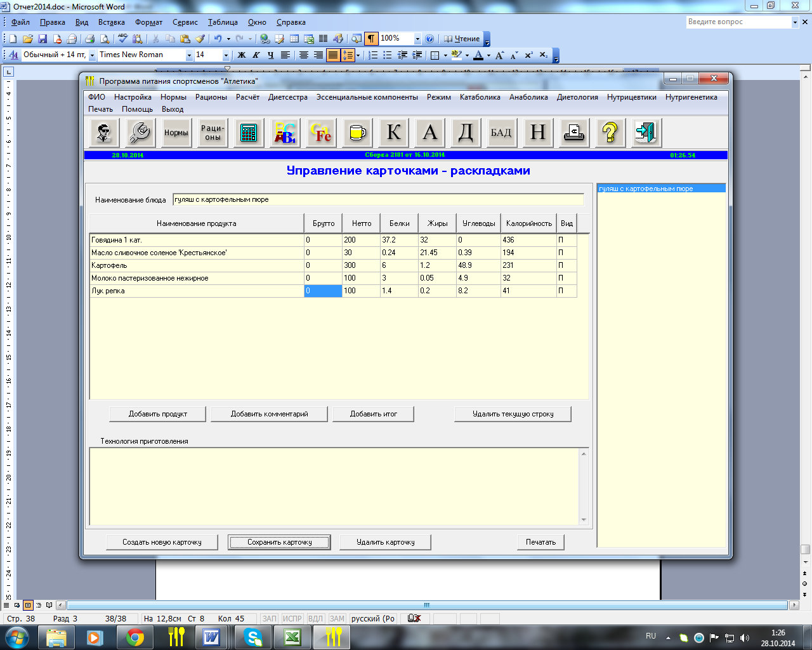This screenshot has width=812, height=650.
Task: Open help with the yellow question mark icon
Action: tap(610, 133)
